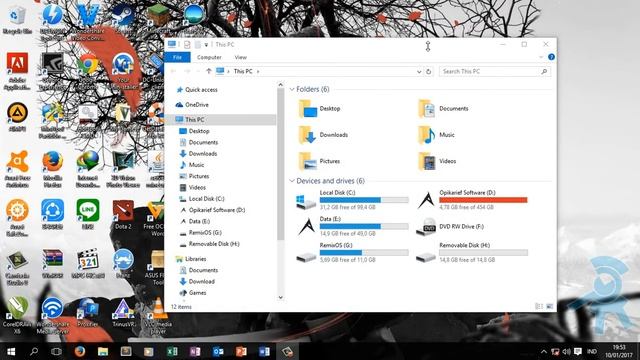Open Windows Start button

coord(11,351)
